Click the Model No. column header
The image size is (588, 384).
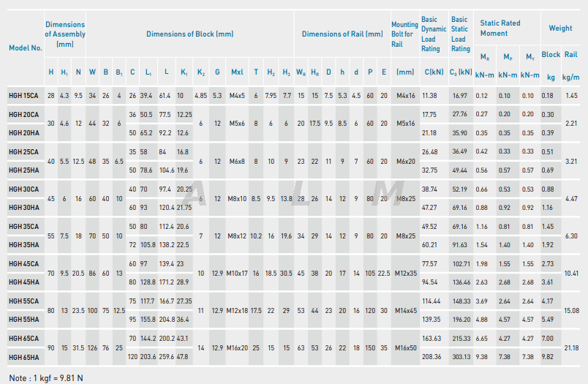pos(25,48)
